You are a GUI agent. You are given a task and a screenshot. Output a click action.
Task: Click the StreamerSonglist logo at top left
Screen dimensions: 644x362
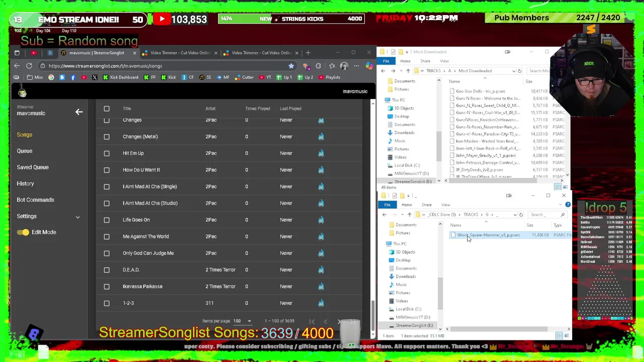[22, 92]
